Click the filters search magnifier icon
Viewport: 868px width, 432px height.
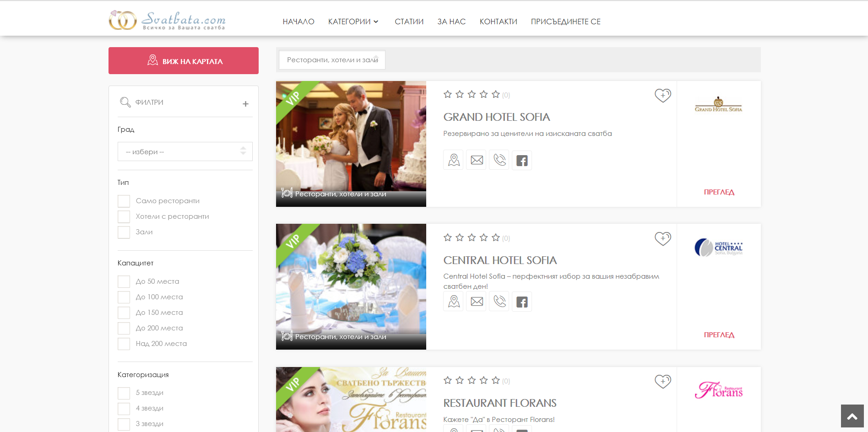[125, 102]
